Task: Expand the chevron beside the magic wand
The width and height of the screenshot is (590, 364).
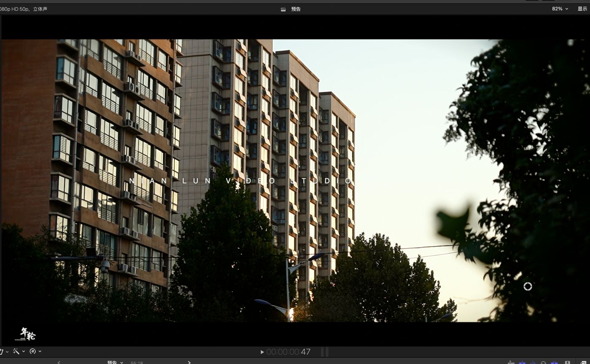Action: point(24,351)
